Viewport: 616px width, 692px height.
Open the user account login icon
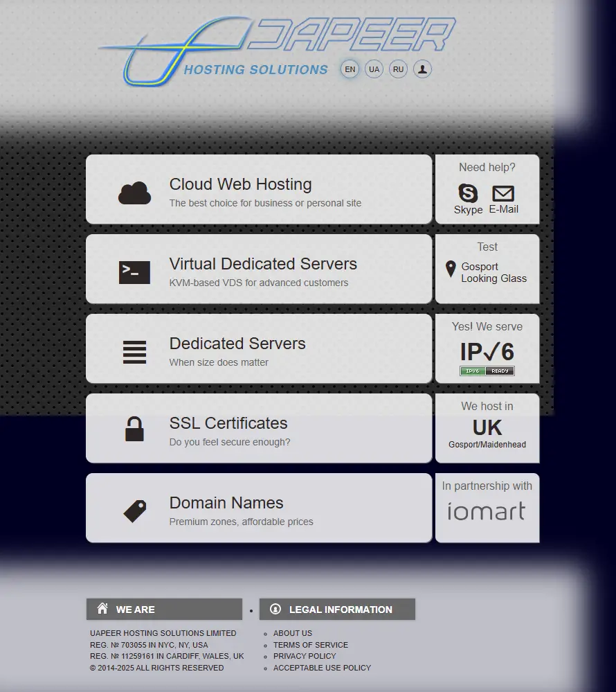(x=422, y=69)
